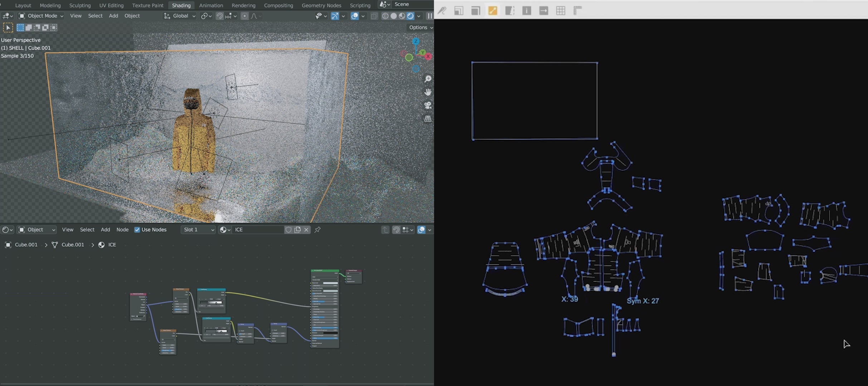
Task: Click the zoom magnifier in viewport
Action: tap(428, 79)
